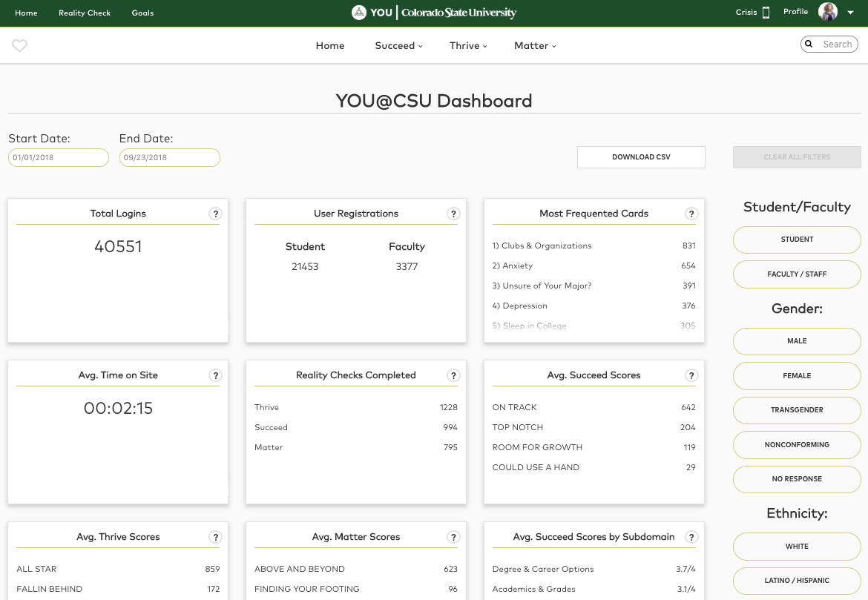Show help for Succeed Scores by Subdomain

pos(691,537)
